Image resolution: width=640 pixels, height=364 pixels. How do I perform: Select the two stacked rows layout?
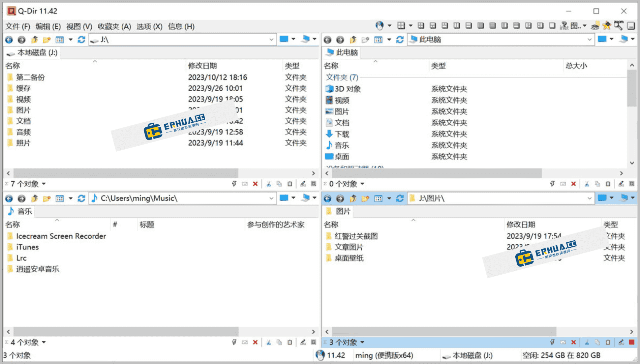click(x=468, y=26)
